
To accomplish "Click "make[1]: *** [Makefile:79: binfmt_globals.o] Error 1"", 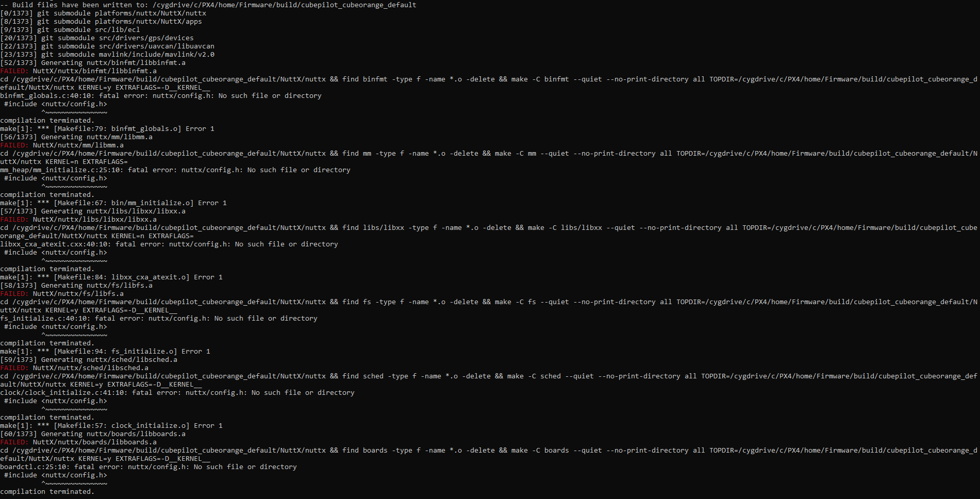I will [x=107, y=128].
